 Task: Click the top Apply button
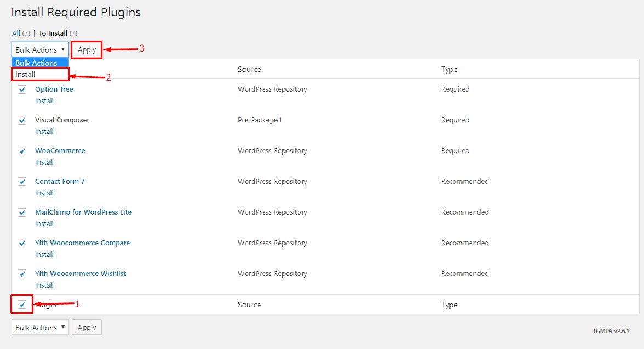[x=87, y=49]
